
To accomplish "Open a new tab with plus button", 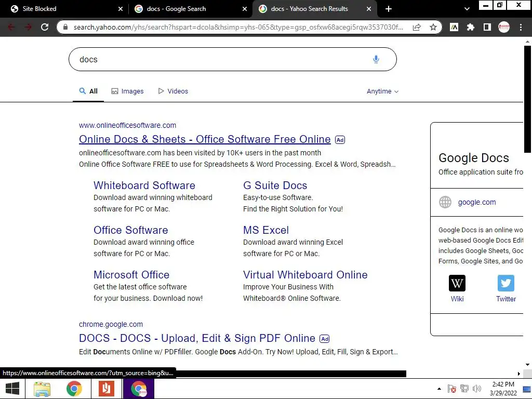I will pyautogui.click(x=389, y=9).
